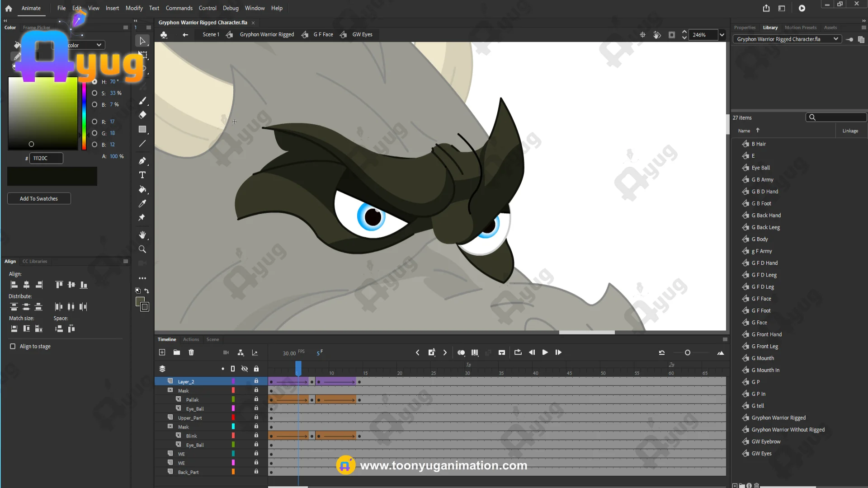Image resolution: width=868 pixels, height=488 pixels.
Task: Open the library document dropdown
Action: [836, 39]
